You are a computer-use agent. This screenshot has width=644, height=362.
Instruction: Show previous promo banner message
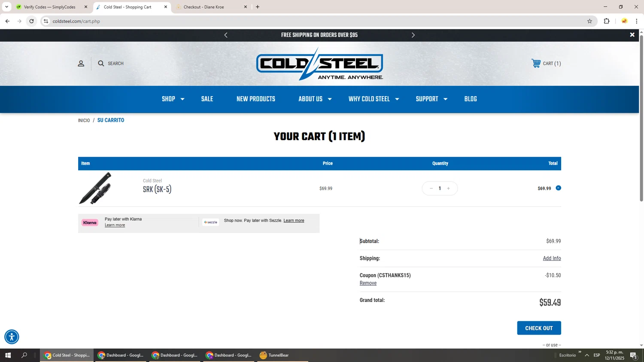tap(226, 35)
